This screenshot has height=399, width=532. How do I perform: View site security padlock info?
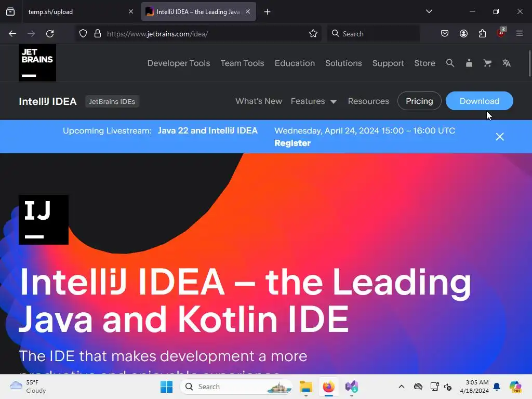(98, 34)
